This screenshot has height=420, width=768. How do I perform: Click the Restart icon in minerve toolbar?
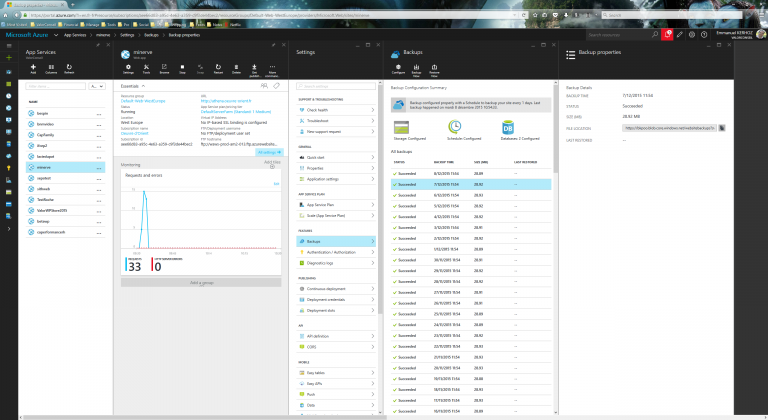point(218,69)
